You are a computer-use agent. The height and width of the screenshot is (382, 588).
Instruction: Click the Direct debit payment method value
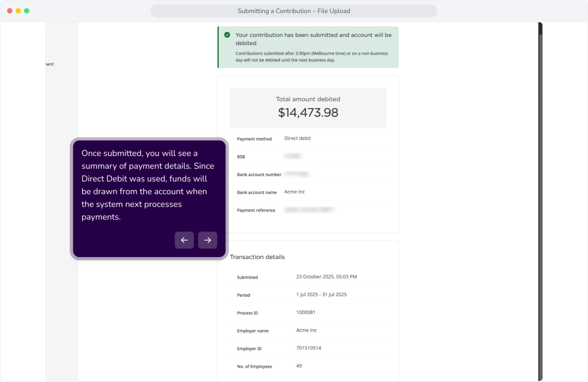(298, 138)
